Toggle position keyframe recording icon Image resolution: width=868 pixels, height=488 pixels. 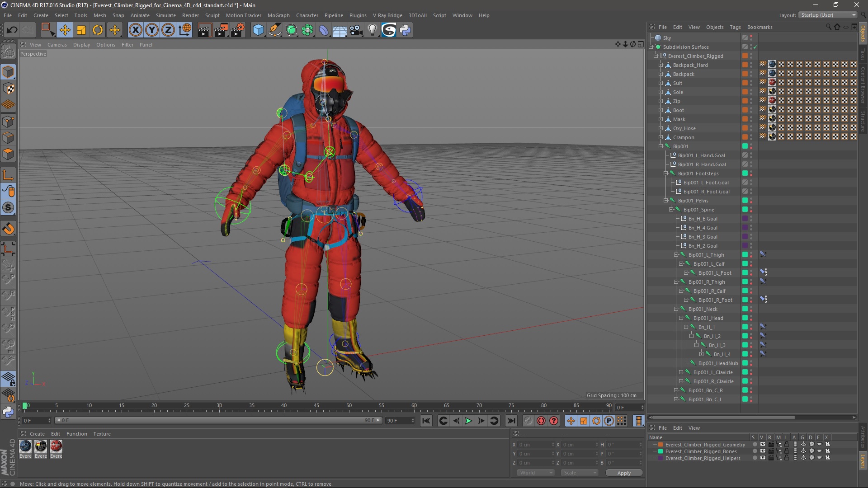pyautogui.click(x=571, y=421)
